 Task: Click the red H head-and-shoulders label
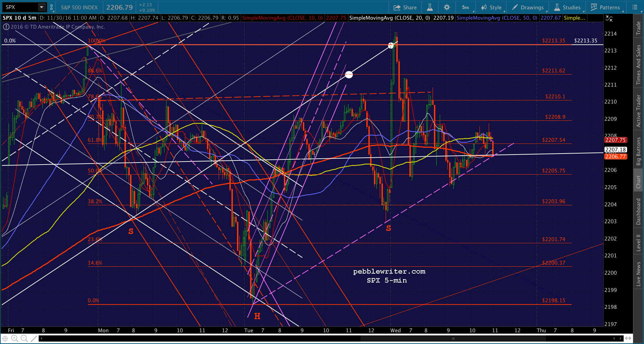coord(257,316)
